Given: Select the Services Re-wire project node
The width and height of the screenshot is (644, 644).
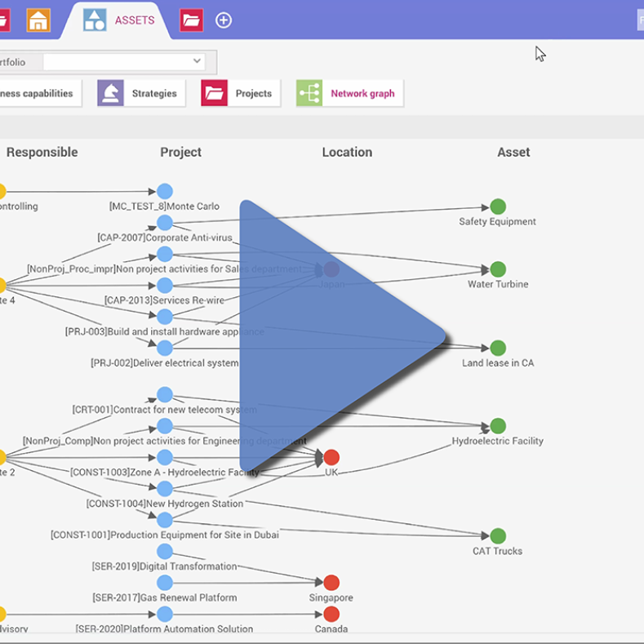Looking at the screenshot, I should [165, 285].
